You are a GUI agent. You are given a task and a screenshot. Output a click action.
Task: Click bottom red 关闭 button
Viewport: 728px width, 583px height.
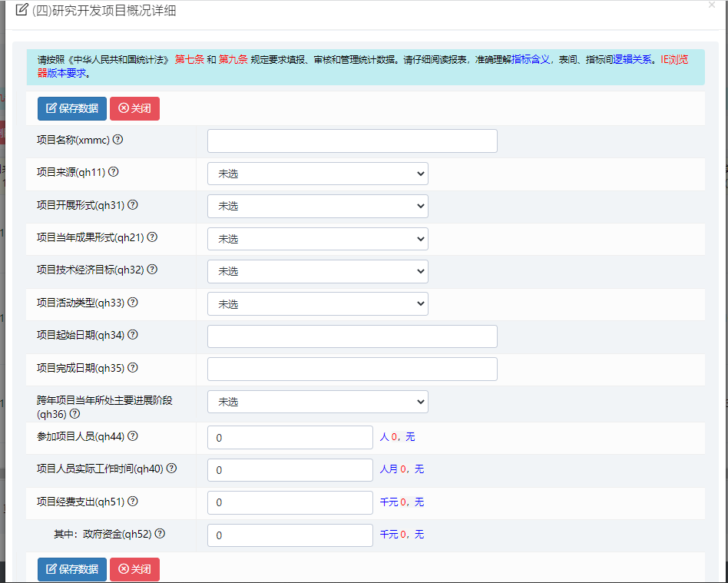click(134, 569)
